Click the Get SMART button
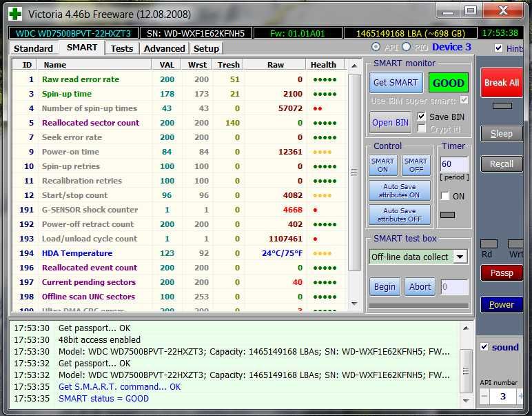The width and height of the screenshot is (532, 416). [x=396, y=83]
